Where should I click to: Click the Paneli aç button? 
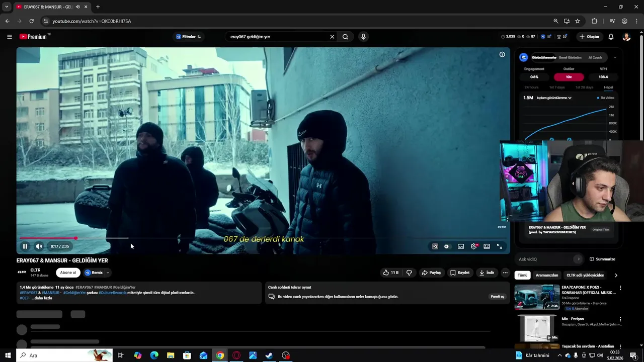coord(498,297)
